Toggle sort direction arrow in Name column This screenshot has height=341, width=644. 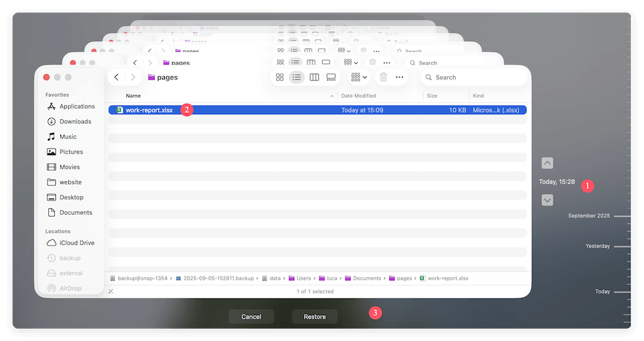tap(332, 96)
